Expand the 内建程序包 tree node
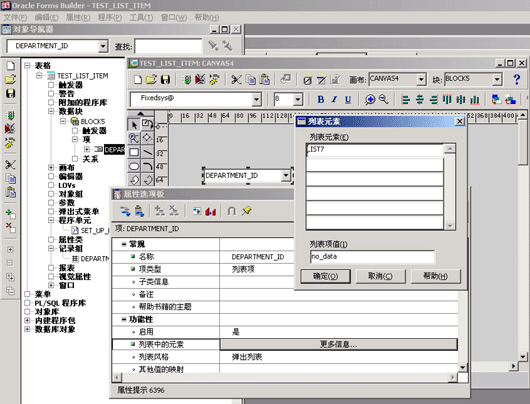Screen dimensions: 530x404 (27, 320)
